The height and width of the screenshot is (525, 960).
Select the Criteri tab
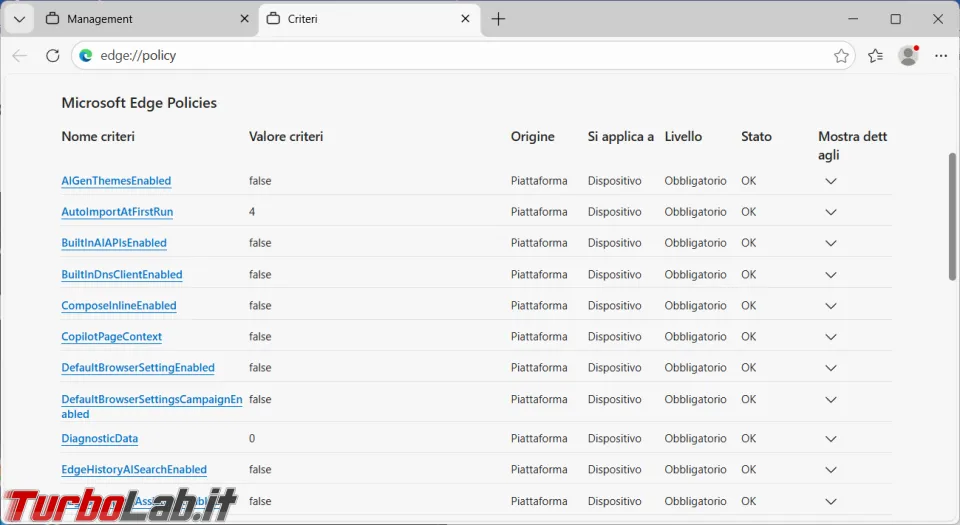370,19
